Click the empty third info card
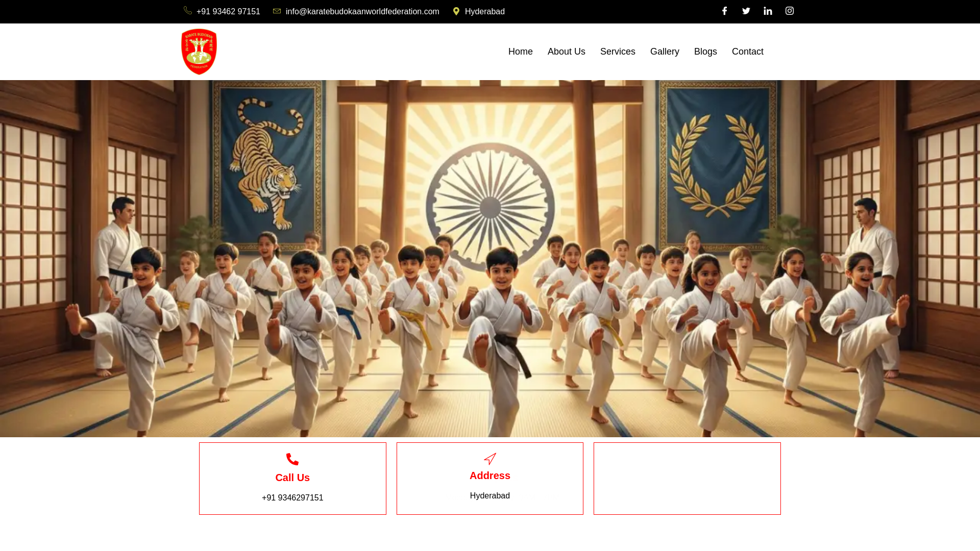Image resolution: width=980 pixels, height=551 pixels. click(687, 479)
